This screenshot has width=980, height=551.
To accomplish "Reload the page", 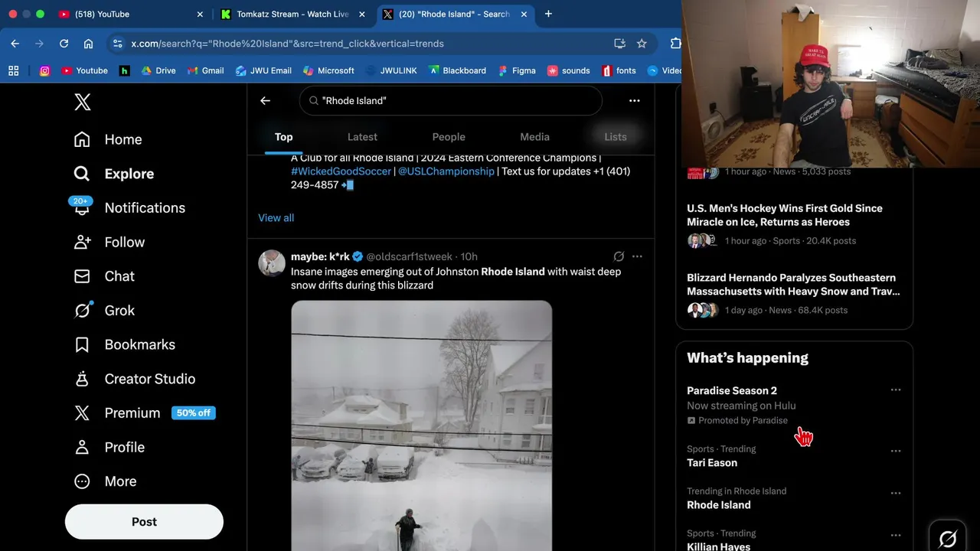I will tap(64, 44).
